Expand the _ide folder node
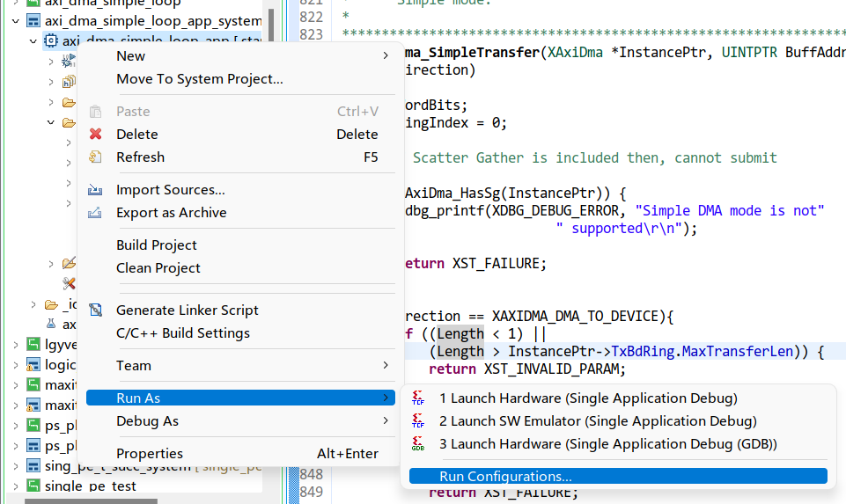 [33, 305]
